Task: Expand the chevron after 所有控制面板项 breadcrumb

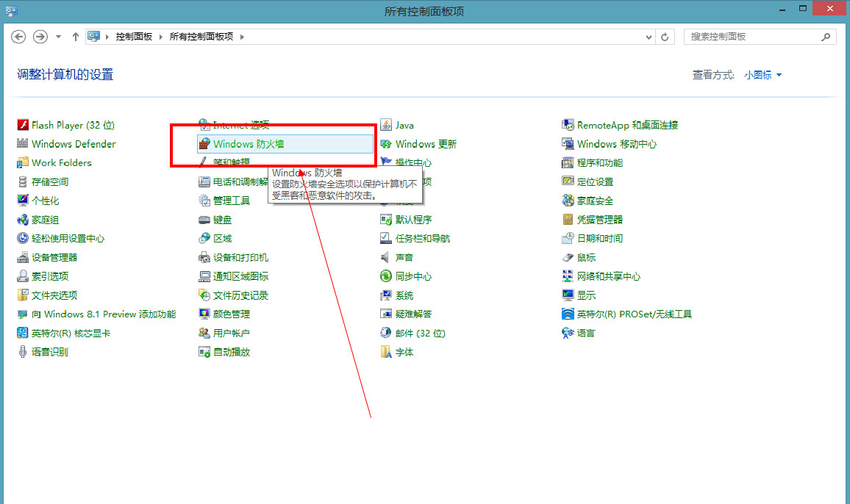Action: pyautogui.click(x=242, y=37)
